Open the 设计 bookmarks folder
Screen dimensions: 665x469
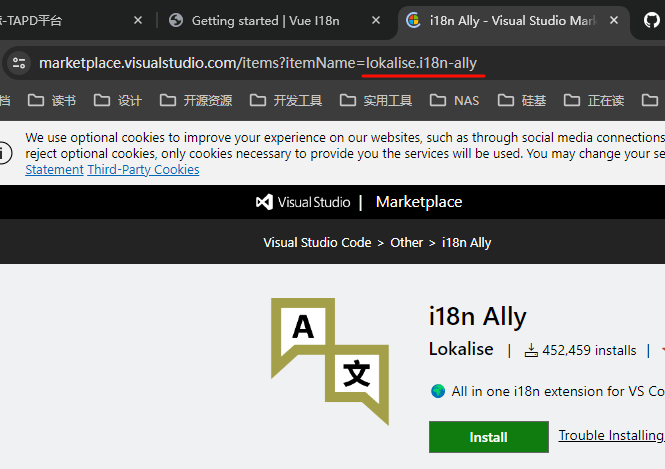117,100
